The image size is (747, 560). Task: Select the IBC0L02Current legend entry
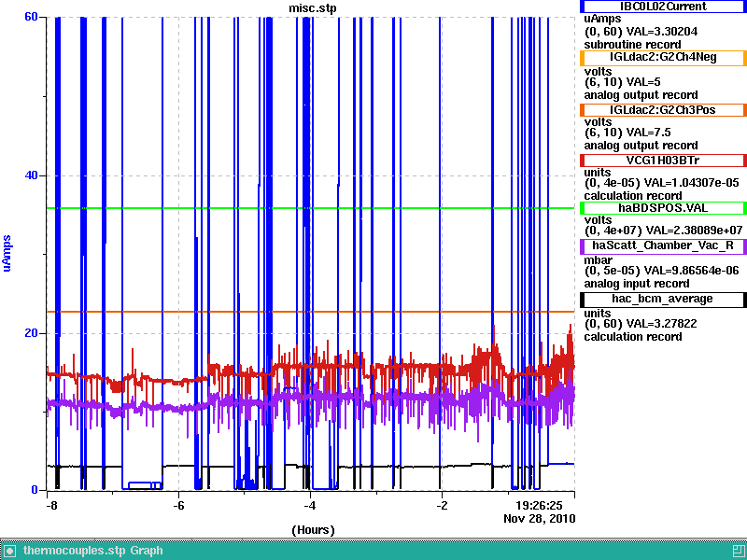(663, 7)
